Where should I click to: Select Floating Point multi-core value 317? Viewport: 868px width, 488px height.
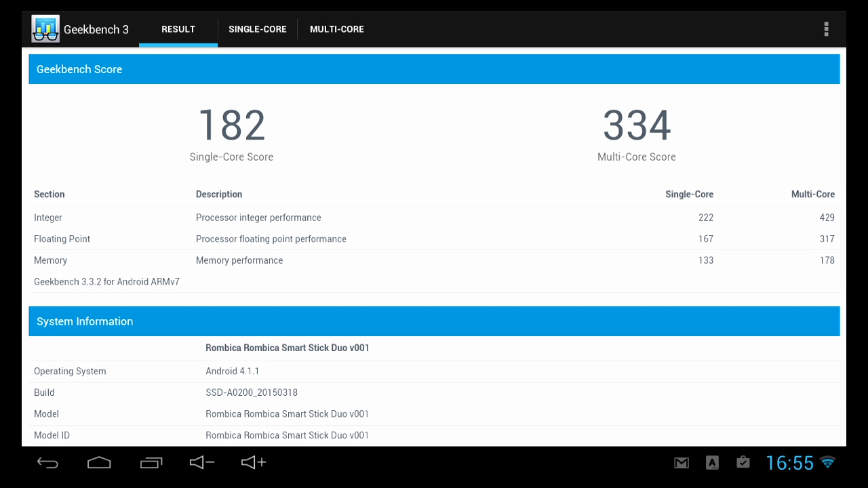827,239
